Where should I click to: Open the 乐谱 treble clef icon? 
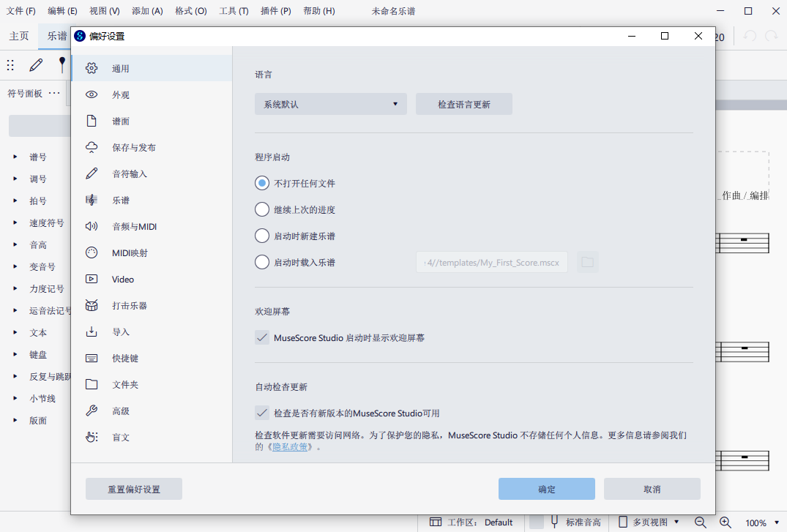pyautogui.click(x=92, y=200)
